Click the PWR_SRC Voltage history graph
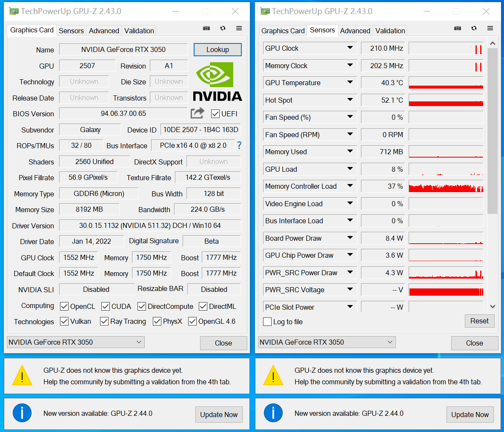 point(446,290)
